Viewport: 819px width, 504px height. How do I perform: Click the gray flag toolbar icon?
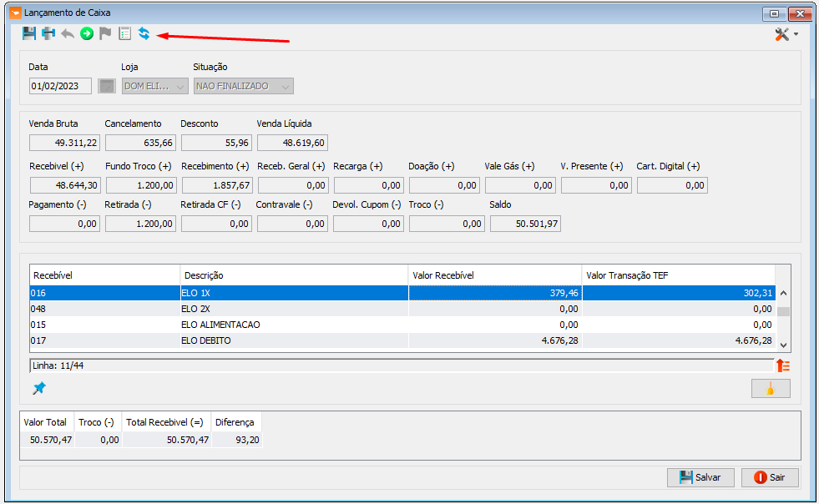105,33
